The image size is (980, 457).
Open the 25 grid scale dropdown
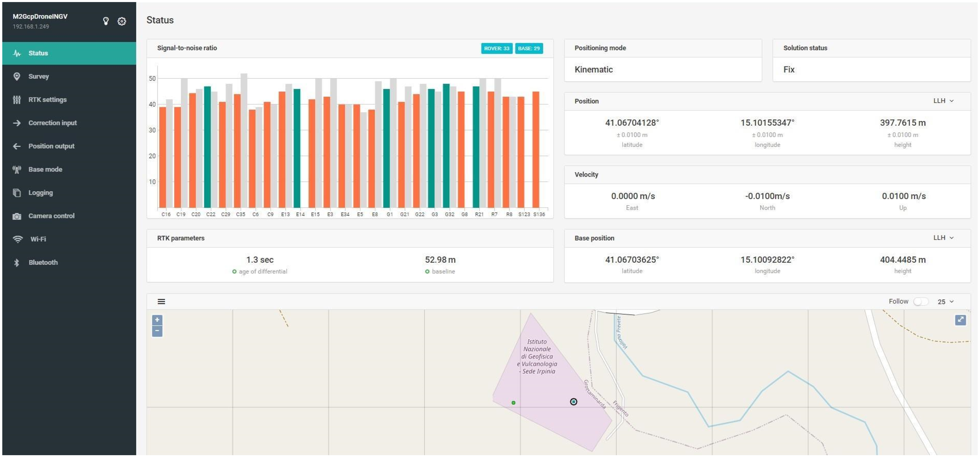(x=945, y=301)
